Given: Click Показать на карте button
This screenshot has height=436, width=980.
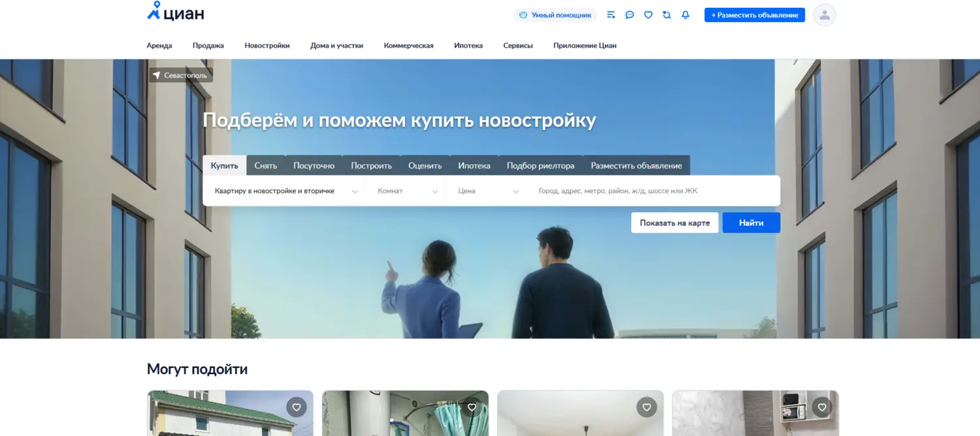Looking at the screenshot, I should (x=674, y=222).
